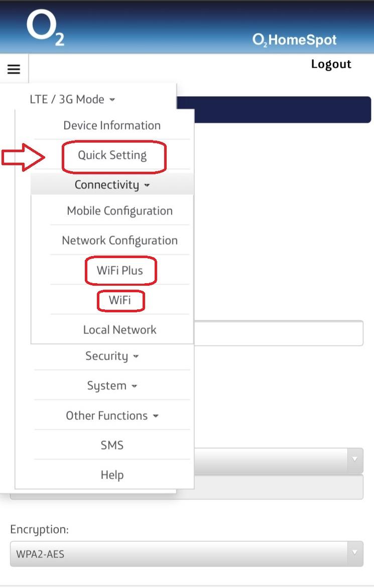This screenshot has height=588, width=374.
Task: Click the text input field behind the menu
Action: 279,333
